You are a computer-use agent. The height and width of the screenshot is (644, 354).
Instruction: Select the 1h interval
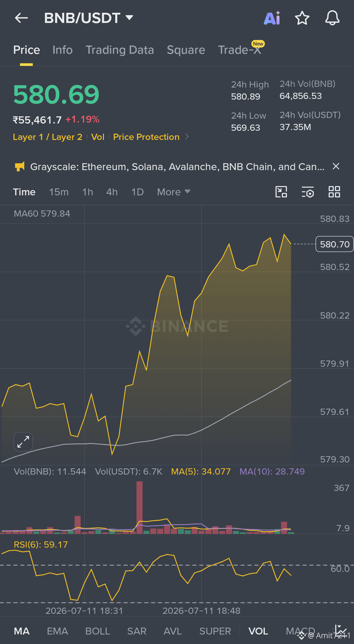click(88, 192)
